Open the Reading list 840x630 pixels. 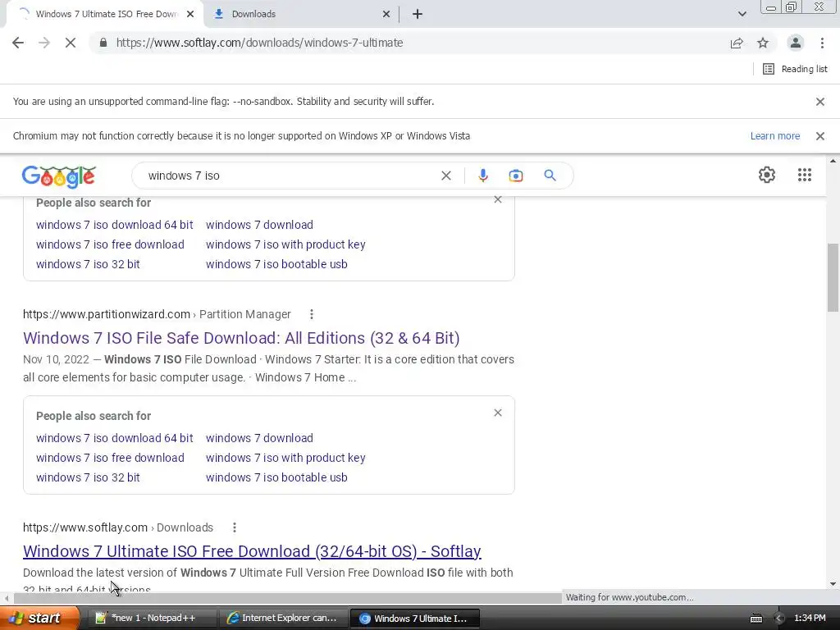[x=795, y=69]
